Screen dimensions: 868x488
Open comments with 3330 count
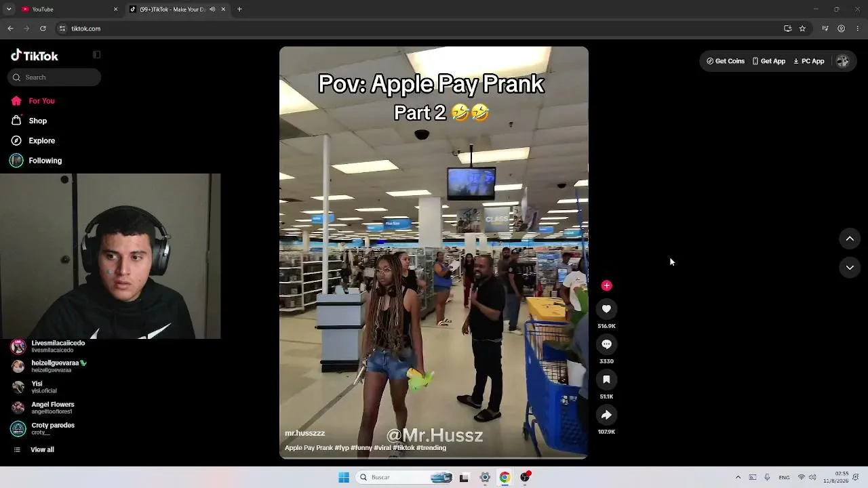(606, 344)
